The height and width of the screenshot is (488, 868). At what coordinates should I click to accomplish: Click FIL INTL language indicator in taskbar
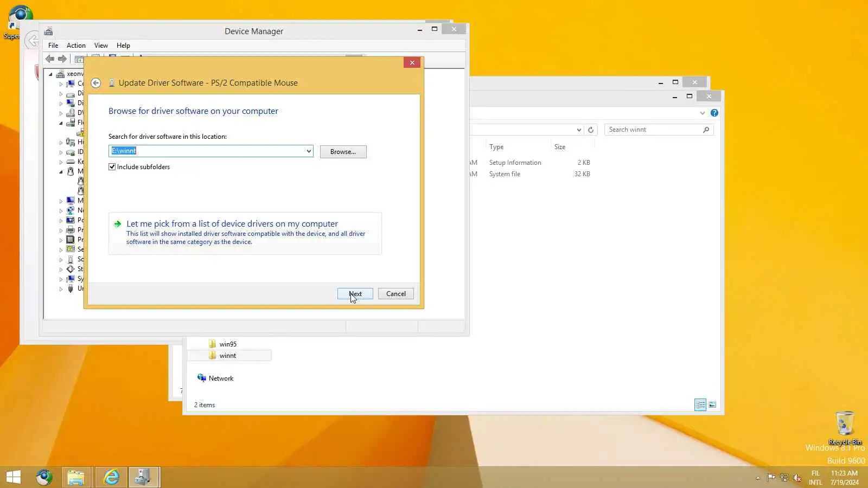(x=815, y=478)
